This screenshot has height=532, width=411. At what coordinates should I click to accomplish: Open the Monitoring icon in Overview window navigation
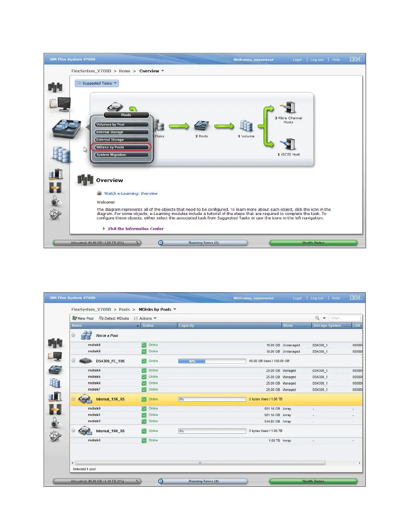60,104
